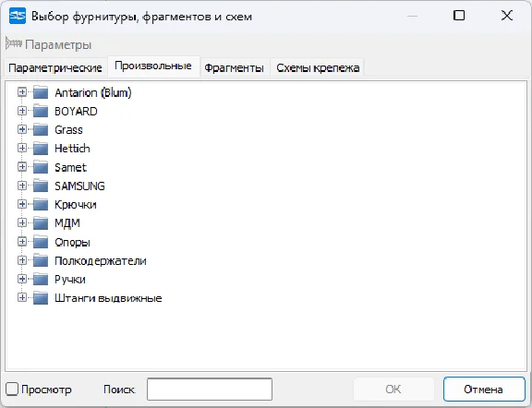The image size is (532, 408).
Task: Close the dialog with the X button
Action: (507, 16)
